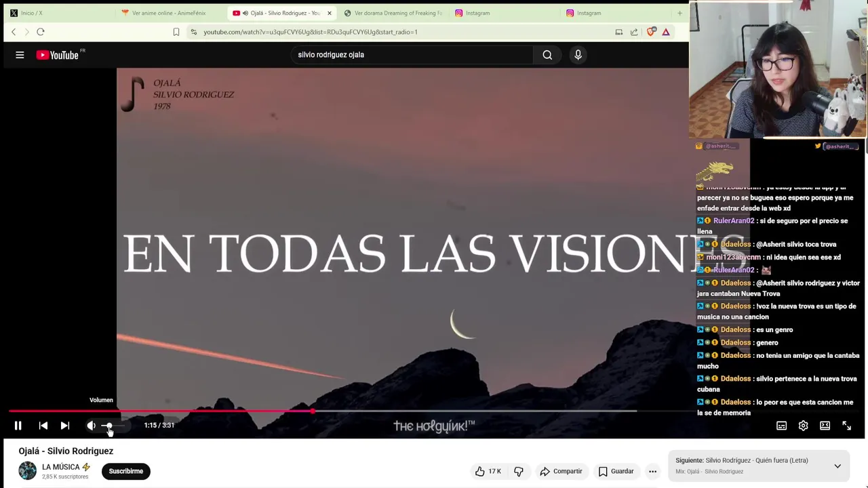Image resolution: width=868 pixels, height=488 pixels.
Task: Start voice search with microphone
Action: pos(578,55)
